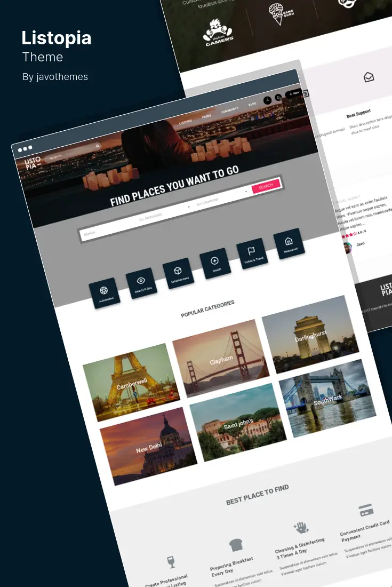Image resolution: width=392 pixels, height=587 pixels.
Task: Click the credit card icon above Convenient Payment
Action: tap(366, 510)
